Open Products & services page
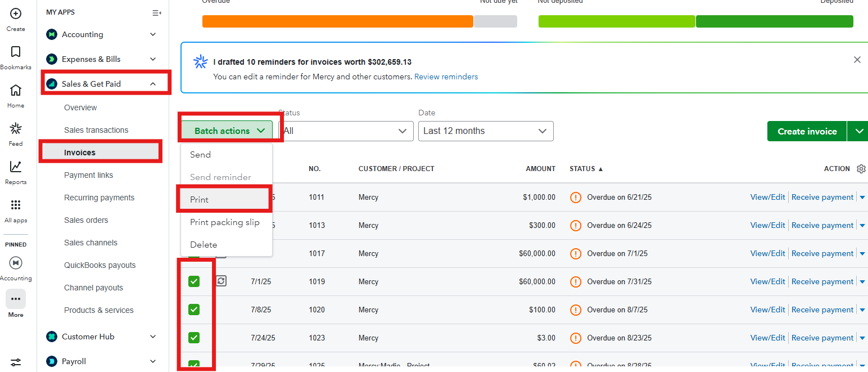Image resolution: width=868 pixels, height=372 pixels. 99,310
